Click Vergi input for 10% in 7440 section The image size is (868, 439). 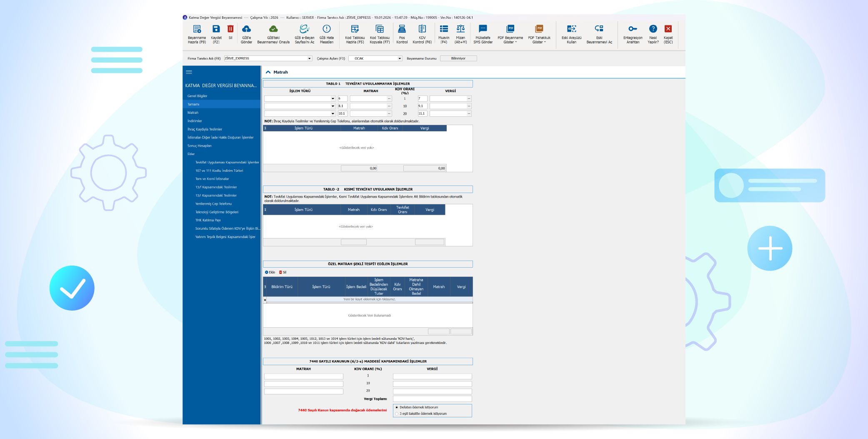click(432, 384)
